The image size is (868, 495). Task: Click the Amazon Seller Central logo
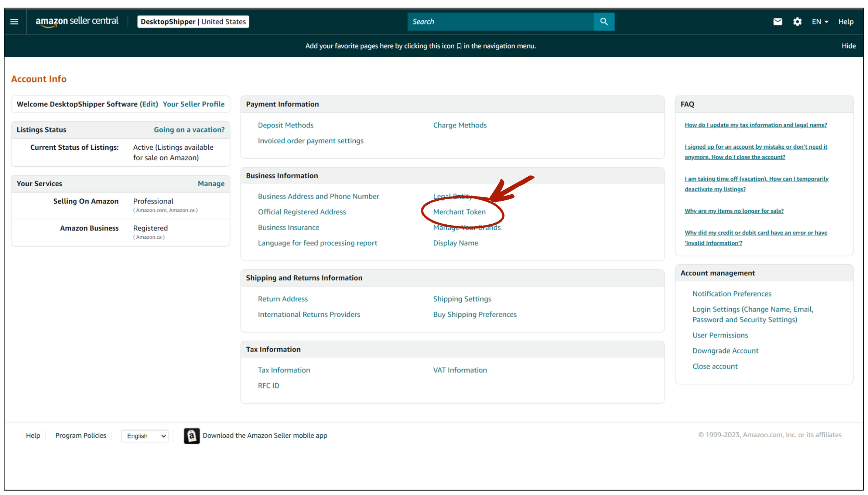point(77,22)
